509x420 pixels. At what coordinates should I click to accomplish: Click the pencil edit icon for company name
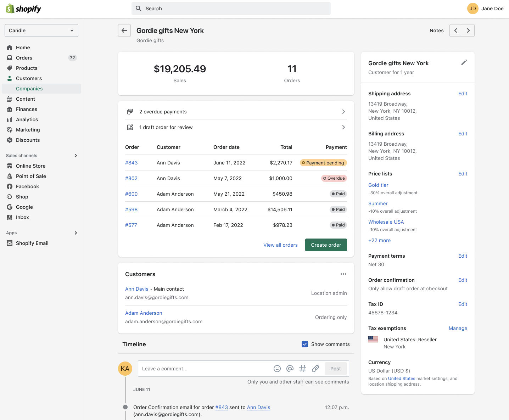464,63
